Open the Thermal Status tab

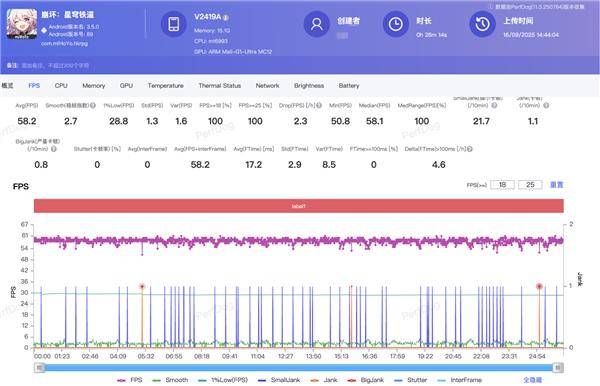220,86
